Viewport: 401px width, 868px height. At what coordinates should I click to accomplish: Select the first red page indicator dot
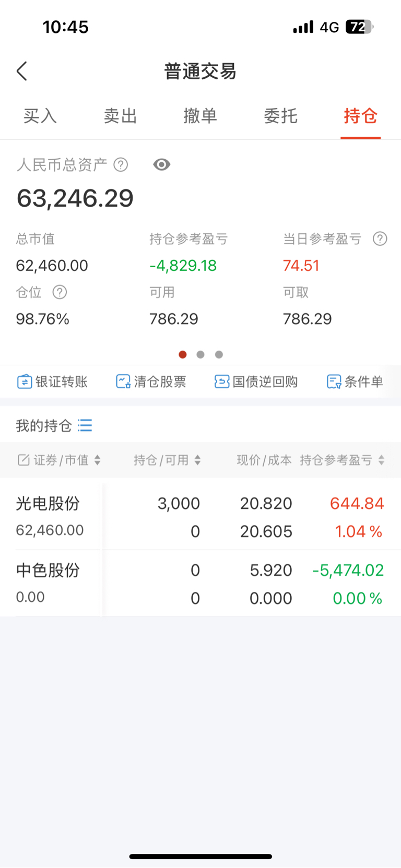coord(182,354)
